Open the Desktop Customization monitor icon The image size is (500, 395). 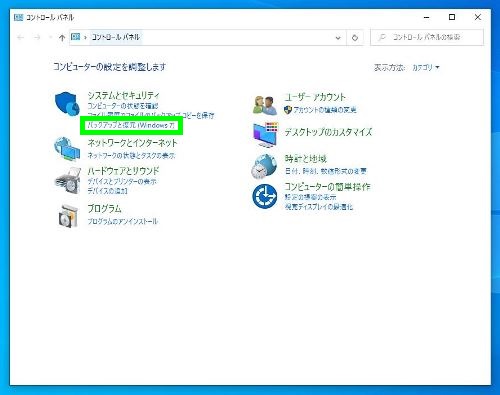pos(265,135)
